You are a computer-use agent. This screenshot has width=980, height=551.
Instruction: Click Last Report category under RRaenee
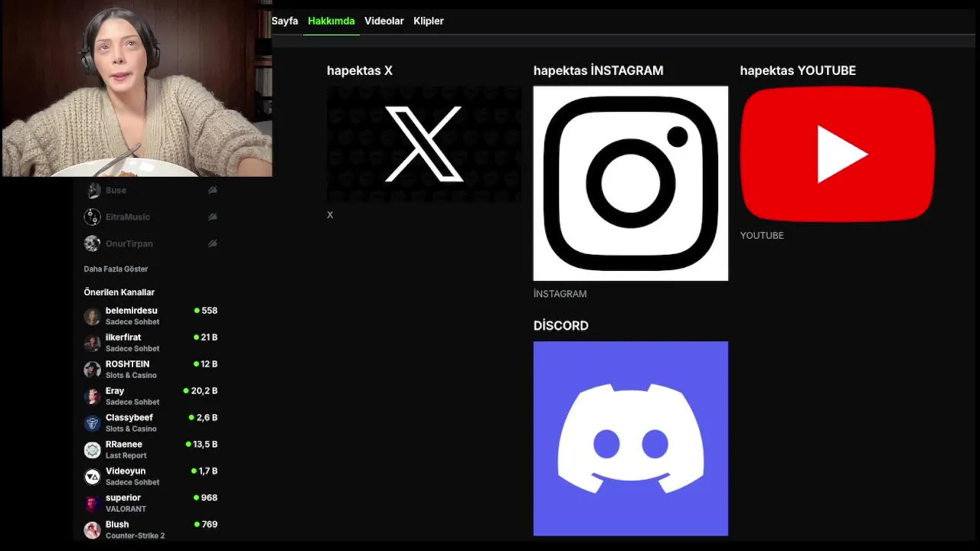tap(126, 455)
